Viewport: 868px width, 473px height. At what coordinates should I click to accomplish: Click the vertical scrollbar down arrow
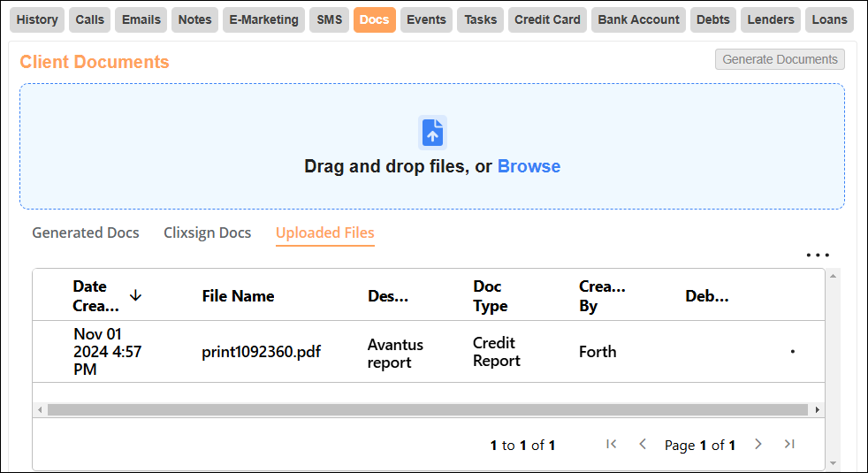click(834, 463)
